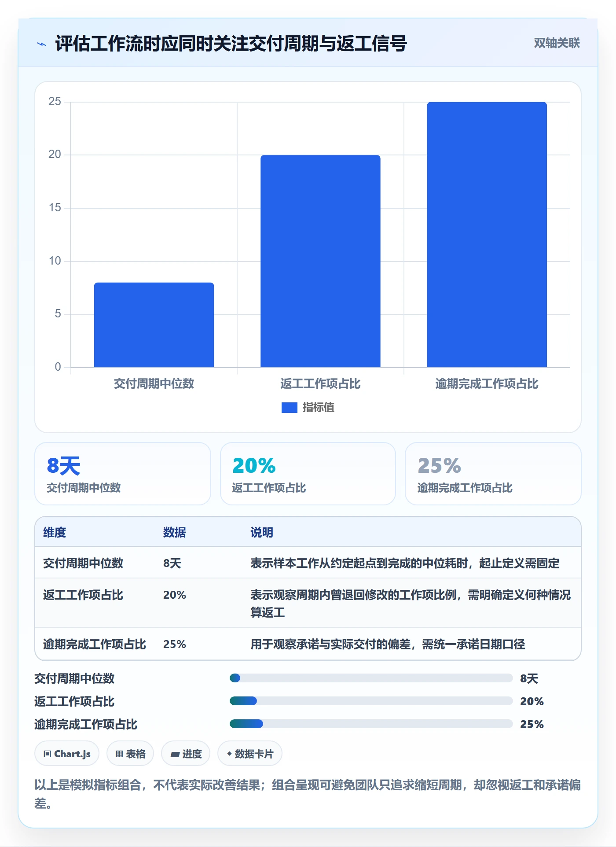Click the y-axis tick label 25

(55, 102)
